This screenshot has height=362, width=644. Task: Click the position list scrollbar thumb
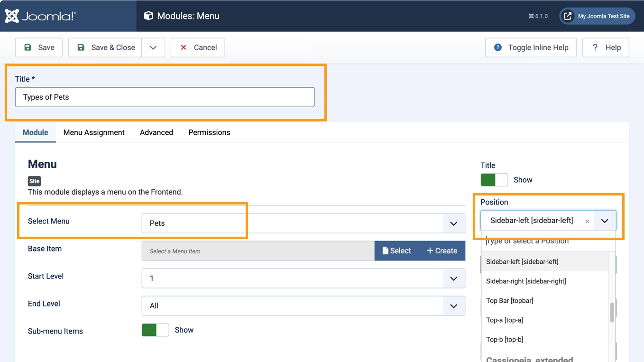612,312
